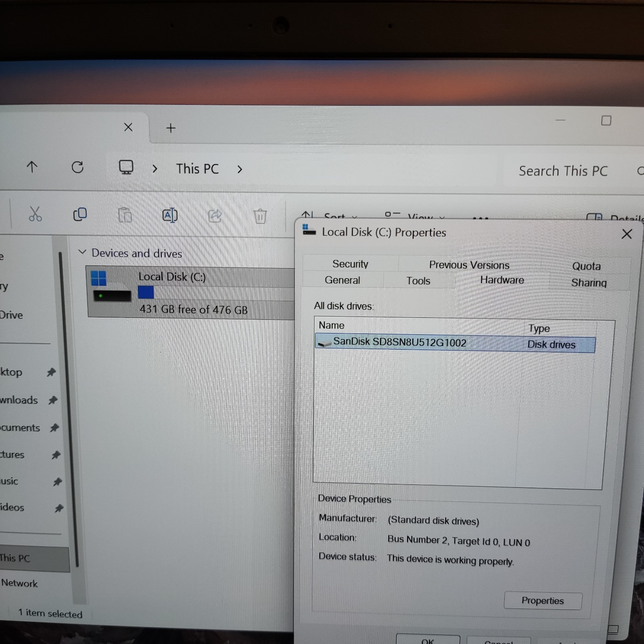This screenshot has height=644, width=644.
Task: Collapse the Devices and drives group
Action: click(82, 252)
